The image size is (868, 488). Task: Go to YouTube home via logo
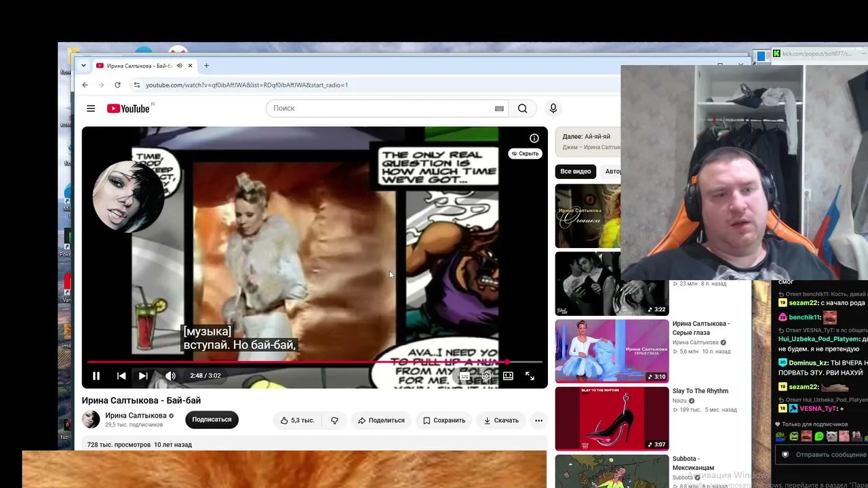(x=128, y=108)
